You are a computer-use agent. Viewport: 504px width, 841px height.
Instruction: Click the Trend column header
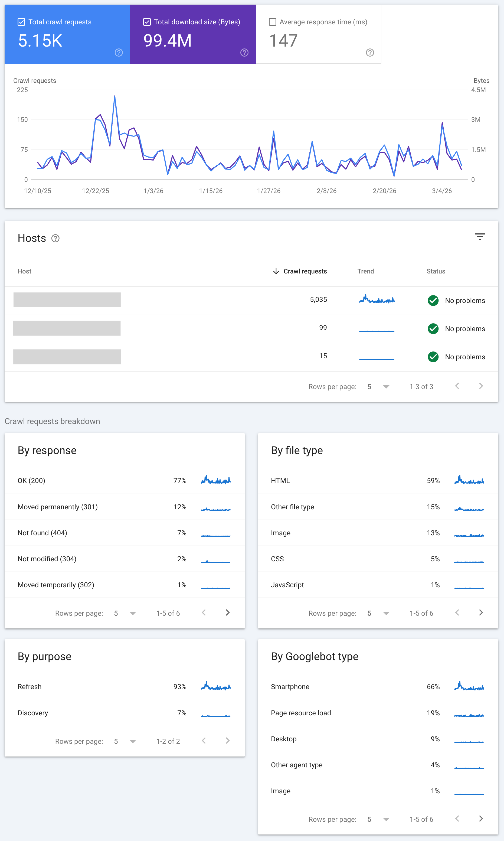[x=365, y=271]
